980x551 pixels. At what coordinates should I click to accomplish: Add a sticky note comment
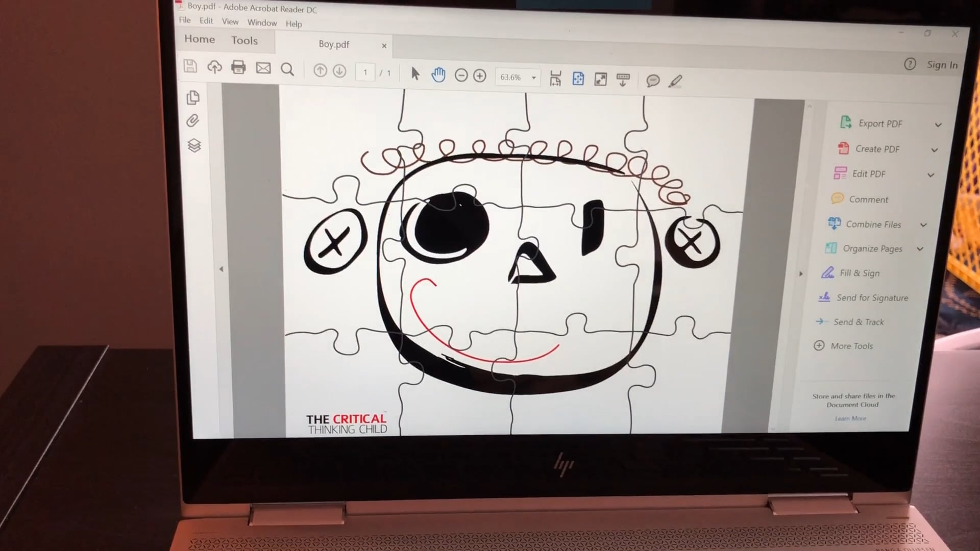click(653, 81)
